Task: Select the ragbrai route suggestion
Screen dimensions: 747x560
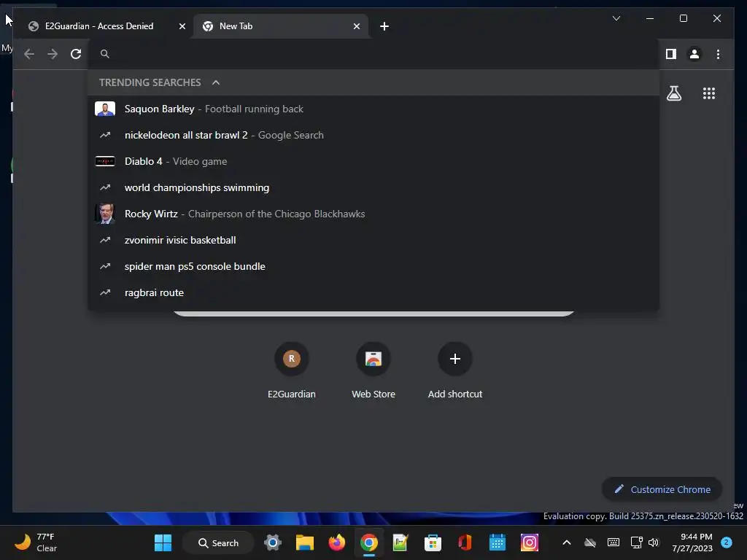Action: point(373,292)
